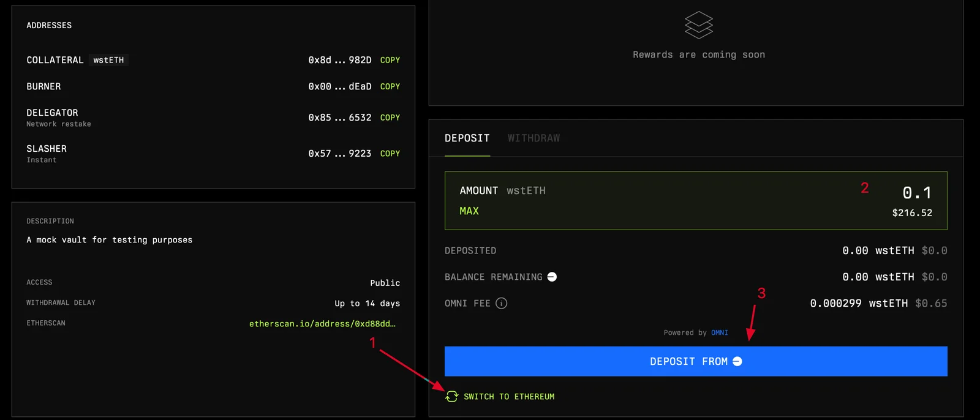The image size is (980, 420).
Task: Click the 'Up to 14 days' value
Action: tap(367, 303)
